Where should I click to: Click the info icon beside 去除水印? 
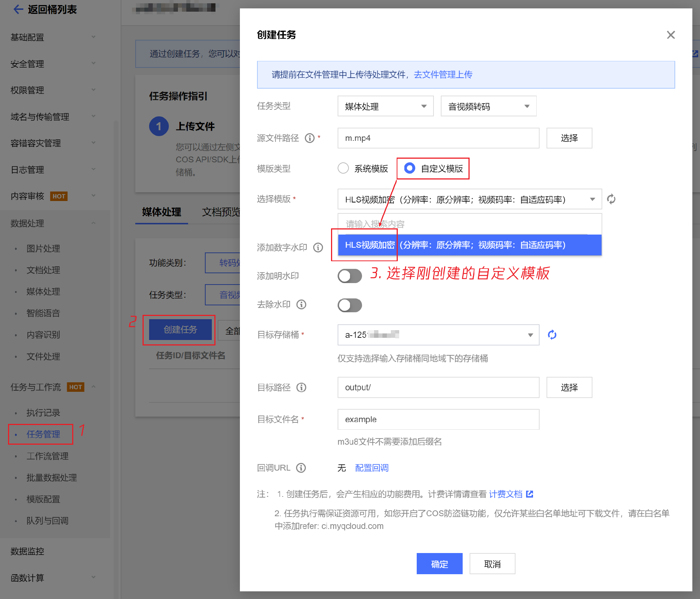(301, 305)
